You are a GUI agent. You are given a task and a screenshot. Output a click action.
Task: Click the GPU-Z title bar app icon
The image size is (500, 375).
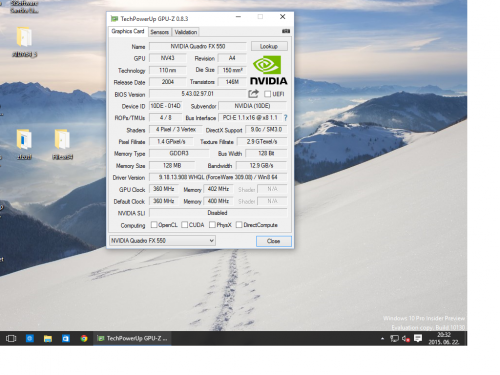(x=114, y=18)
